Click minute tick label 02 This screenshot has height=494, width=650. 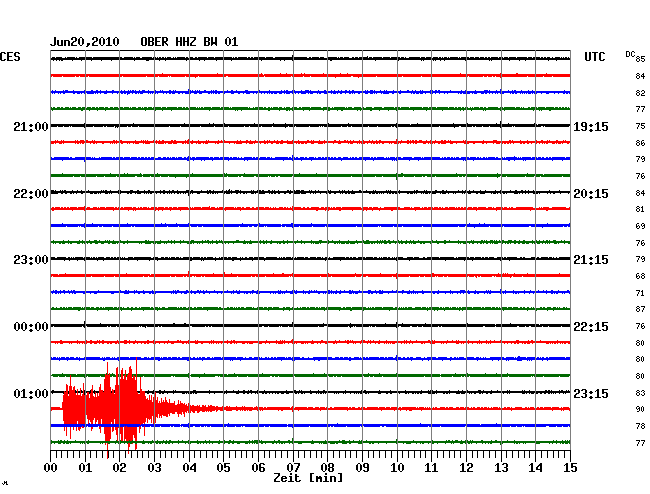coord(119,467)
